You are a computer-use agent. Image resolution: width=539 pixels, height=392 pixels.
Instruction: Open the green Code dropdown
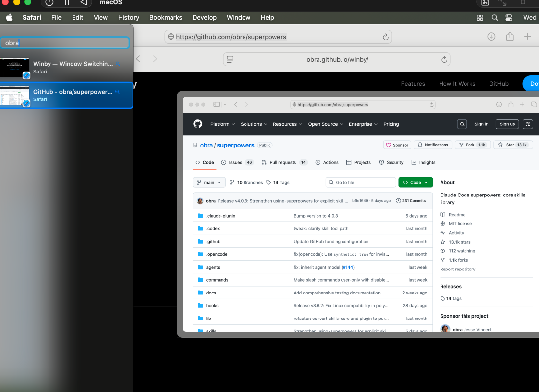point(416,182)
